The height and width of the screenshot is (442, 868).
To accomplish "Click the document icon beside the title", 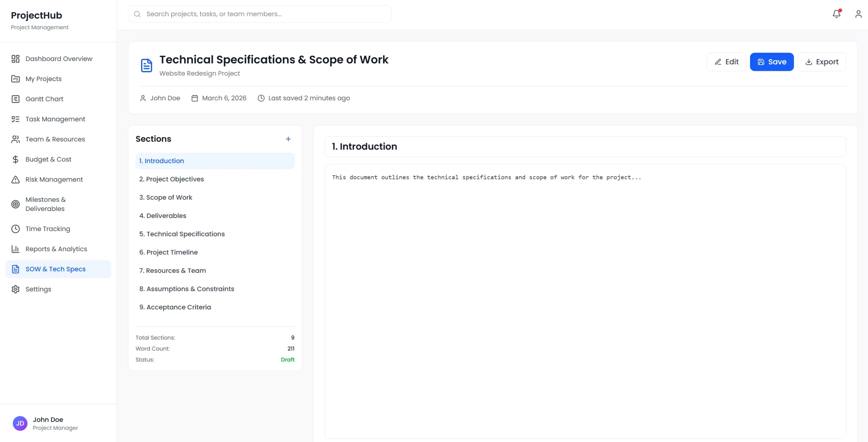I will click(x=146, y=65).
